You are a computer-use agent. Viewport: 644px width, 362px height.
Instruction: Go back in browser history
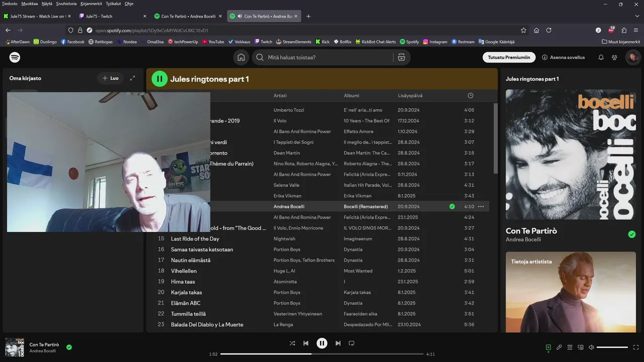click(8, 30)
